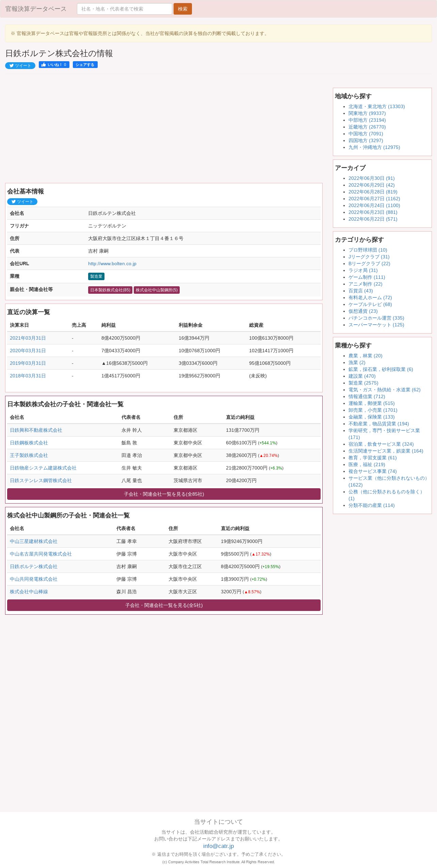Viewport: 437px width, 868px height.
Task: Browse 情報通信業 industry
Action: pyautogui.click(x=367, y=396)
